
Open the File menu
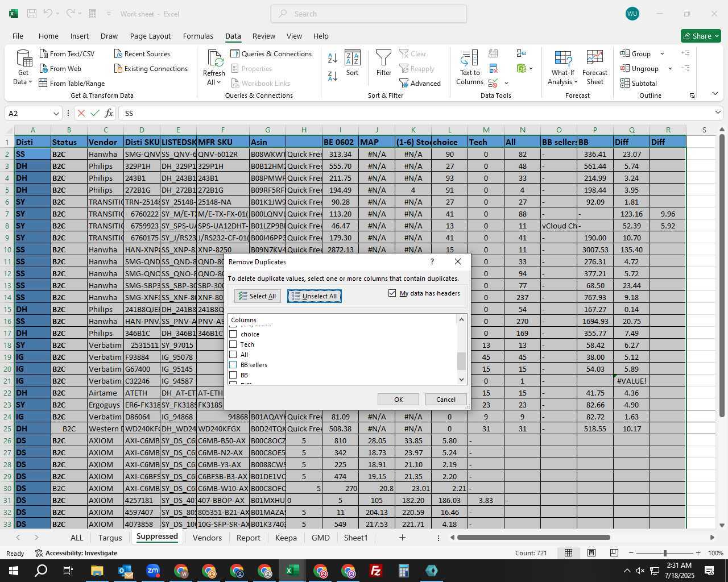point(18,36)
